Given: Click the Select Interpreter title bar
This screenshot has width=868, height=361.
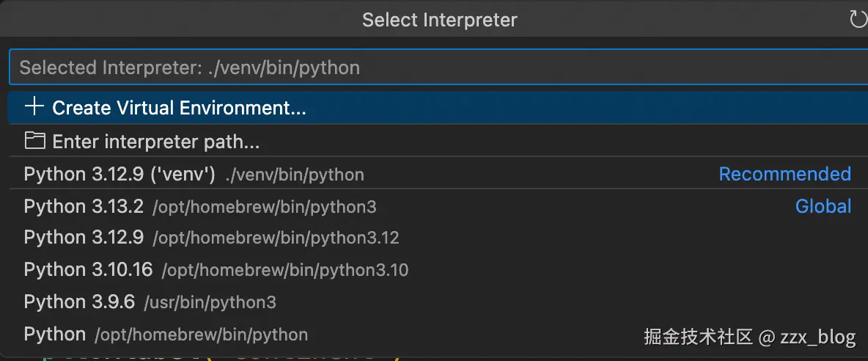Looking at the screenshot, I should click(x=439, y=20).
